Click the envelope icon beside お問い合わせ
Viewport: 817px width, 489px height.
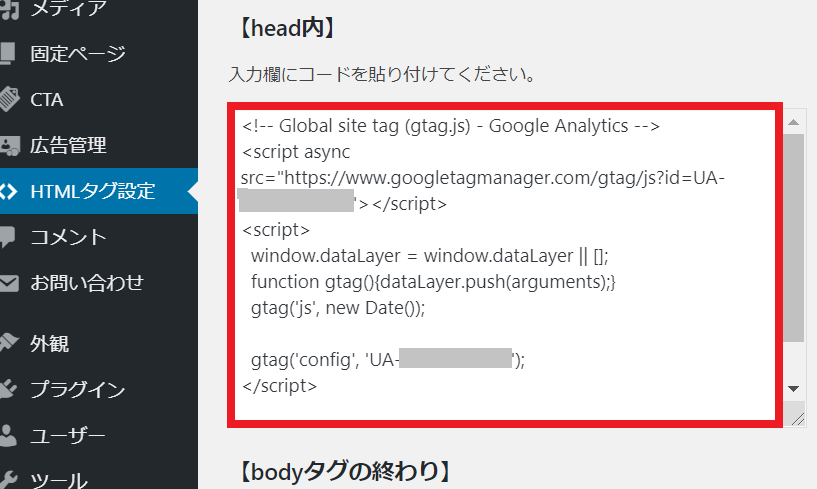[x=9, y=283]
